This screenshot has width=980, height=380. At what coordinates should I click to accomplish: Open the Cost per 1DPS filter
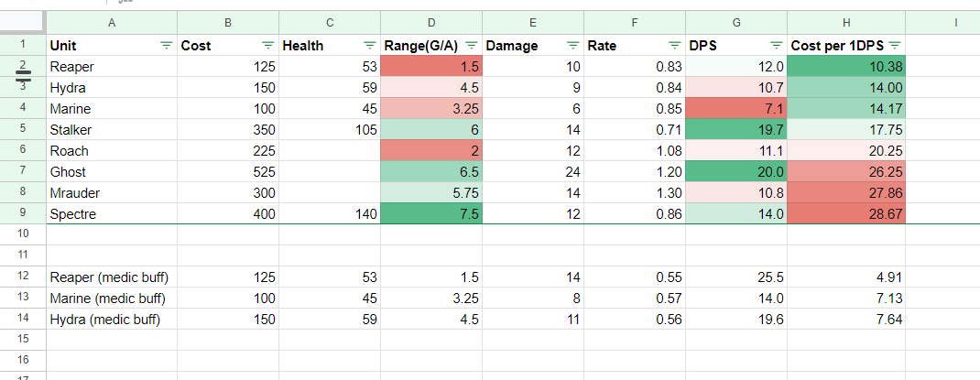click(x=894, y=45)
